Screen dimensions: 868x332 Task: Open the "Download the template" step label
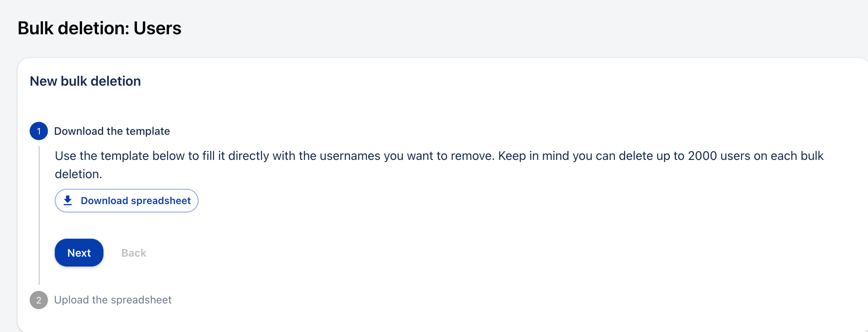(x=112, y=131)
